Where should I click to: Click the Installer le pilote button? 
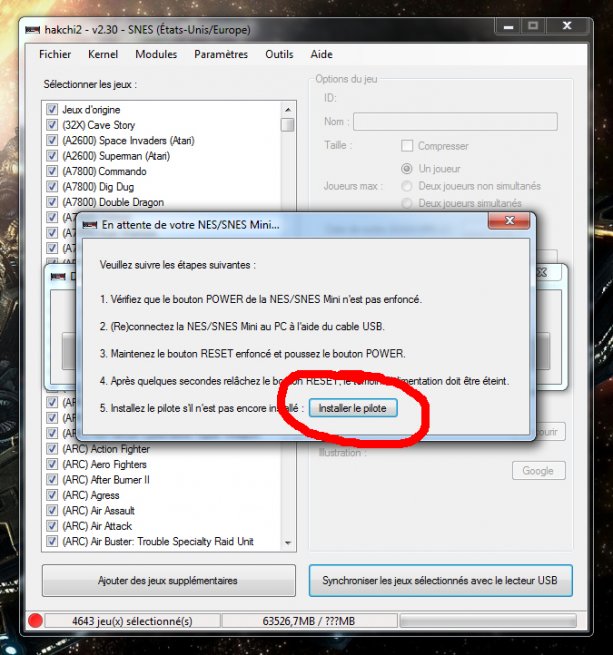[353, 408]
